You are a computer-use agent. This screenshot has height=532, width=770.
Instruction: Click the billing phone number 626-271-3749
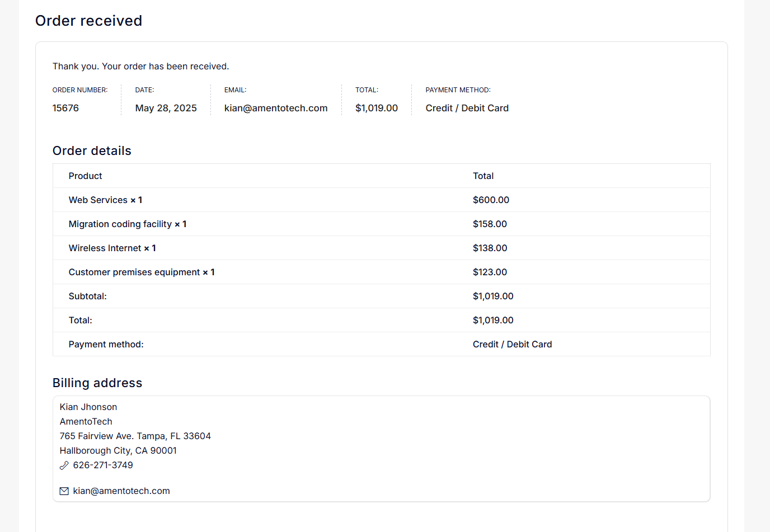click(x=103, y=465)
